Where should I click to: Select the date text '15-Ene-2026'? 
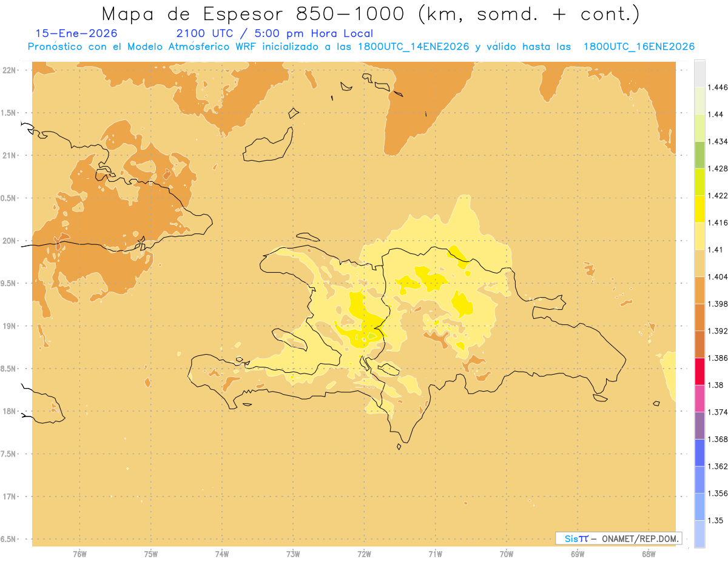(x=76, y=33)
